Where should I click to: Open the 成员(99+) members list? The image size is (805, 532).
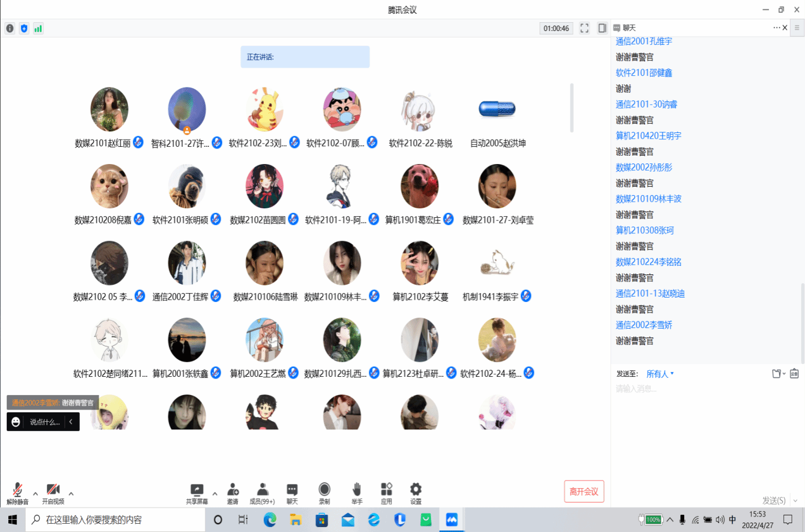[262, 493]
